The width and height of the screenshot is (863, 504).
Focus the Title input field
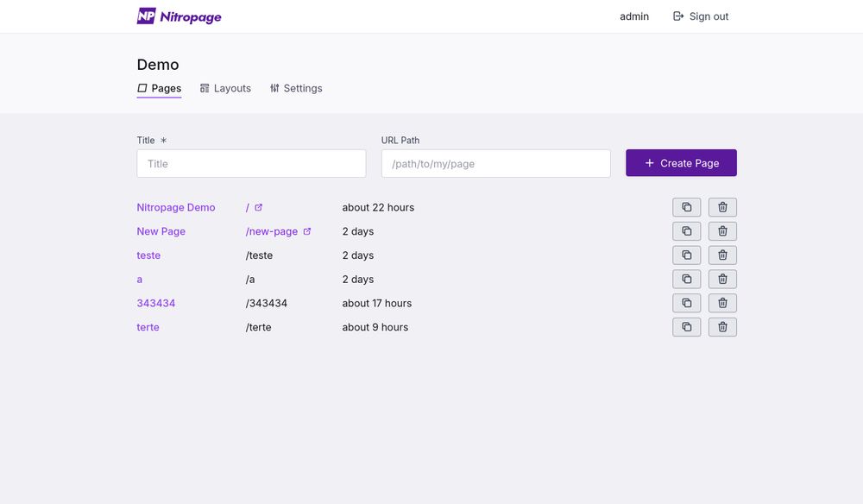[251, 163]
